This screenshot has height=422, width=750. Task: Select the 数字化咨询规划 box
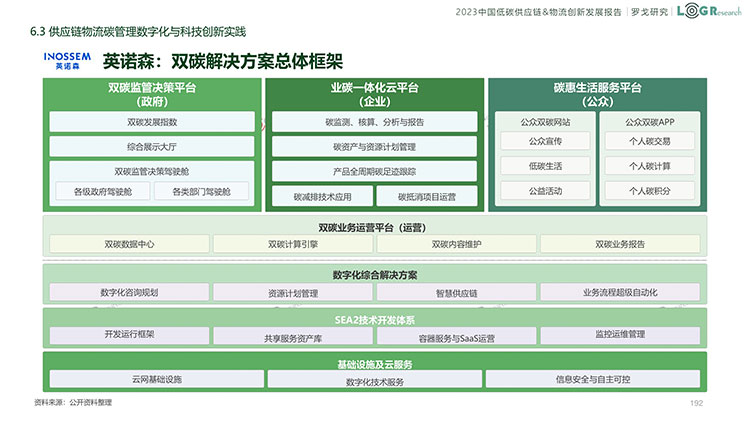(129, 292)
